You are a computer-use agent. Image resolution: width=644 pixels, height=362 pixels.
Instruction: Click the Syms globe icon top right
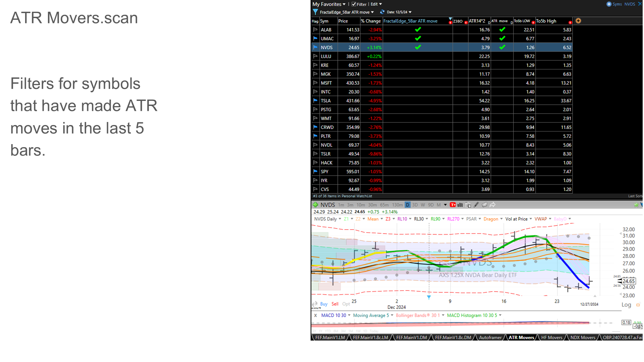tap(608, 4)
